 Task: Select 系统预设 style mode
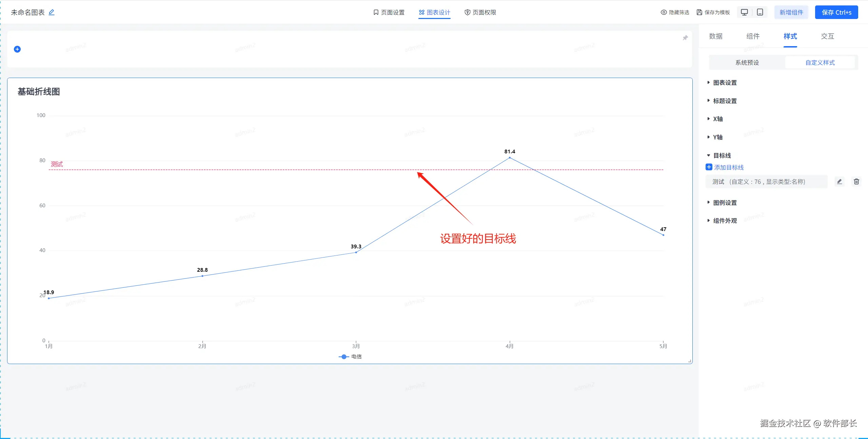747,62
